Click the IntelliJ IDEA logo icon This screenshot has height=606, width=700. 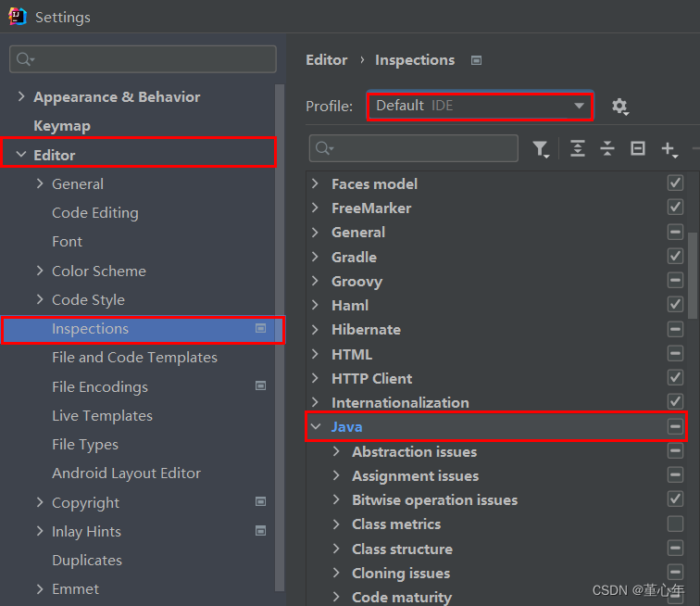[18, 17]
